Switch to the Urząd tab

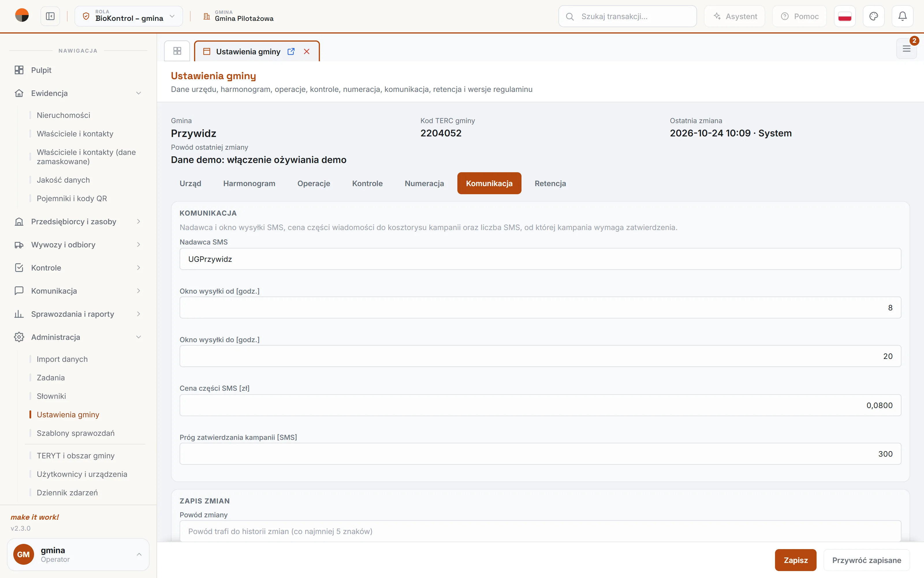pos(190,184)
